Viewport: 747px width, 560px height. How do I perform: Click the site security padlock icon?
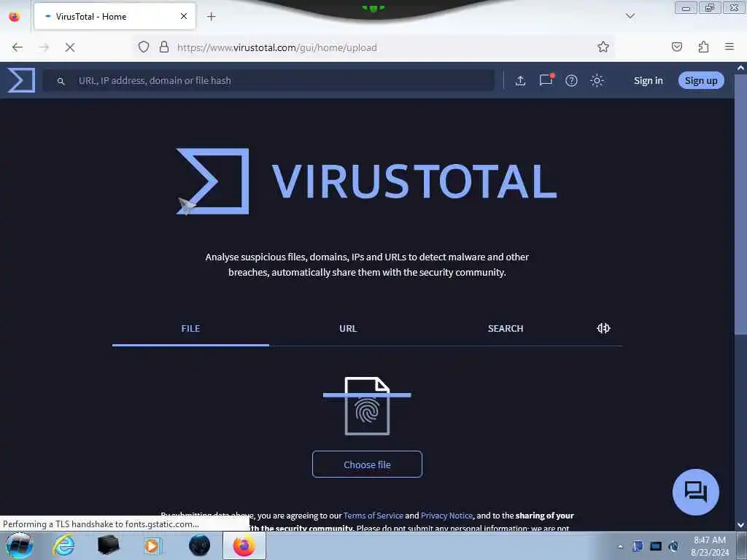pyautogui.click(x=164, y=47)
